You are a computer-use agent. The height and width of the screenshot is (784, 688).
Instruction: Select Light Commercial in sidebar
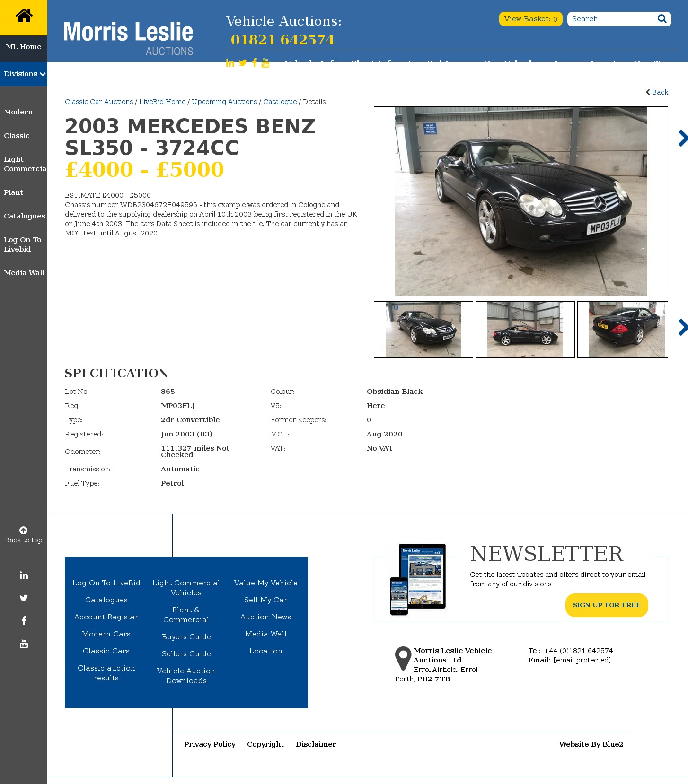click(x=25, y=164)
